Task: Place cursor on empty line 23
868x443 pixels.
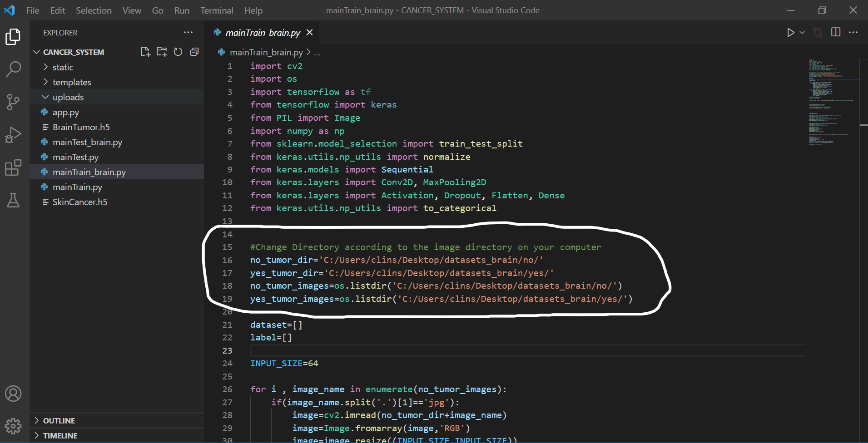Action: [528, 350]
